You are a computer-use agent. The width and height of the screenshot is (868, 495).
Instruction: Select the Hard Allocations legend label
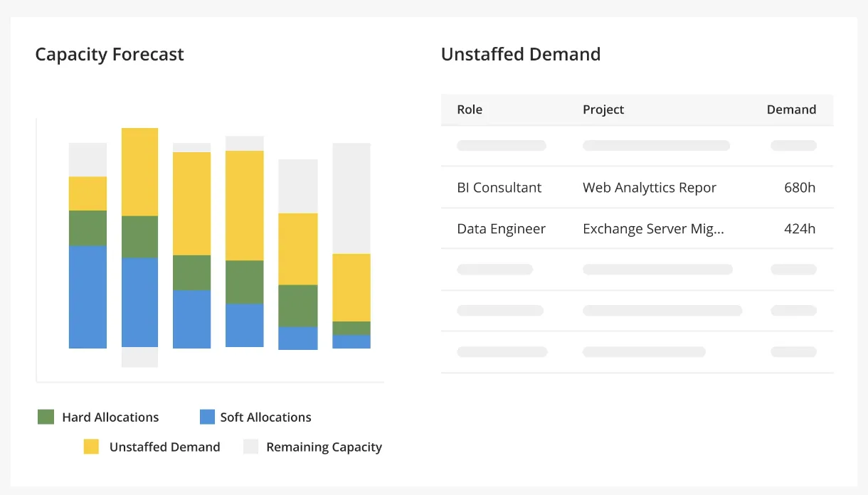110,417
